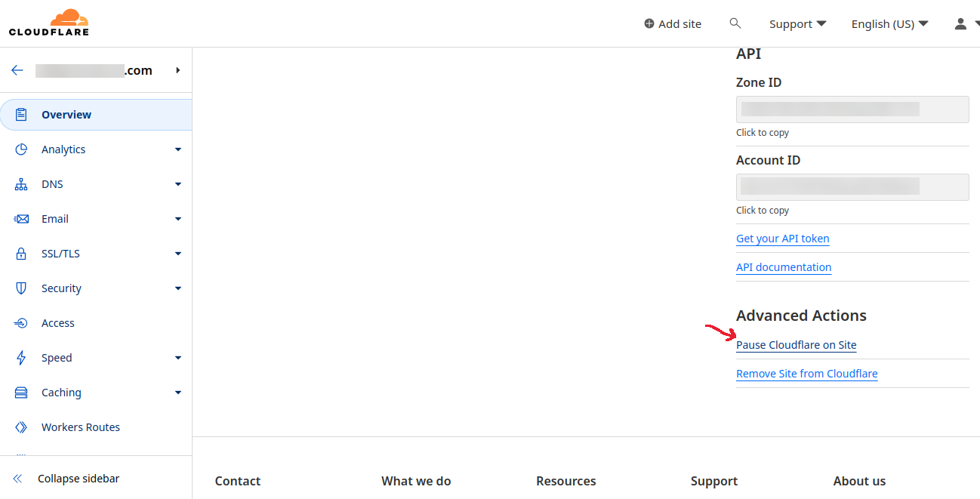Click Pause Cloudflare on Site link
The height and width of the screenshot is (499, 980).
pyautogui.click(x=796, y=345)
